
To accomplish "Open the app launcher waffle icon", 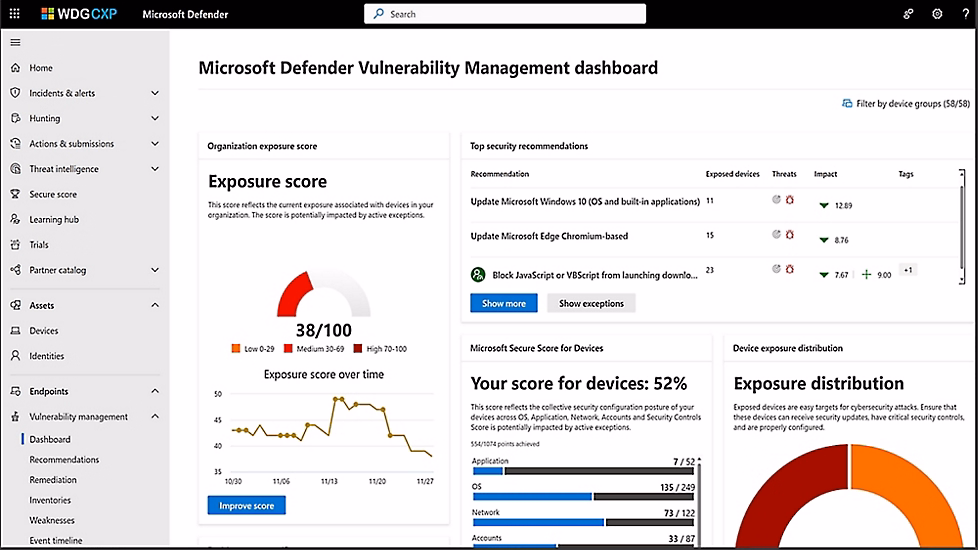I will pyautogui.click(x=14, y=14).
